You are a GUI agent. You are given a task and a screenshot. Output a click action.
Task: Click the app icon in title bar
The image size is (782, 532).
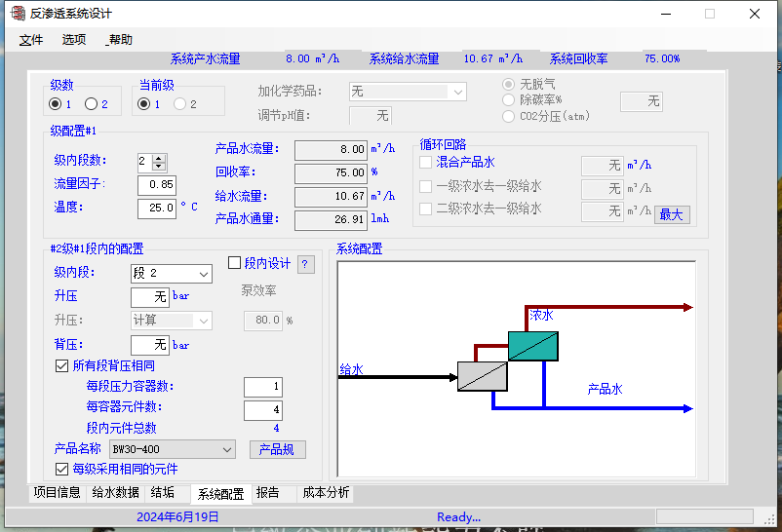16,14
